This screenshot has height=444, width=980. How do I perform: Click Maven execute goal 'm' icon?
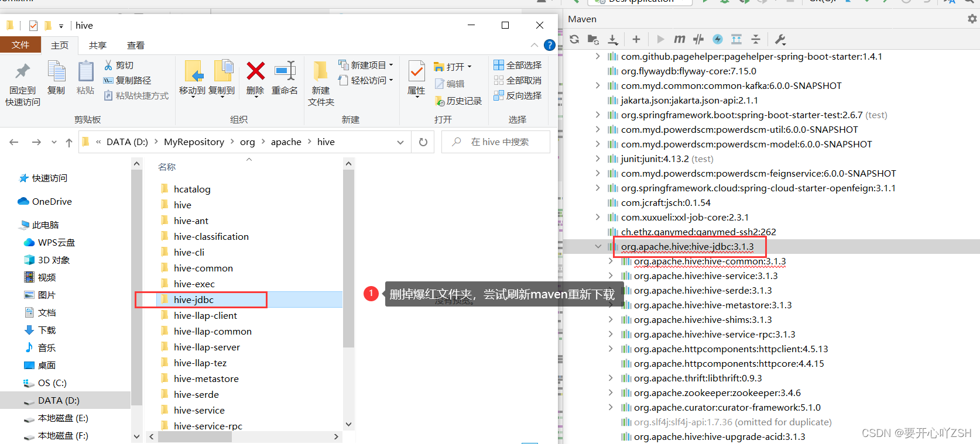pos(679,39)
